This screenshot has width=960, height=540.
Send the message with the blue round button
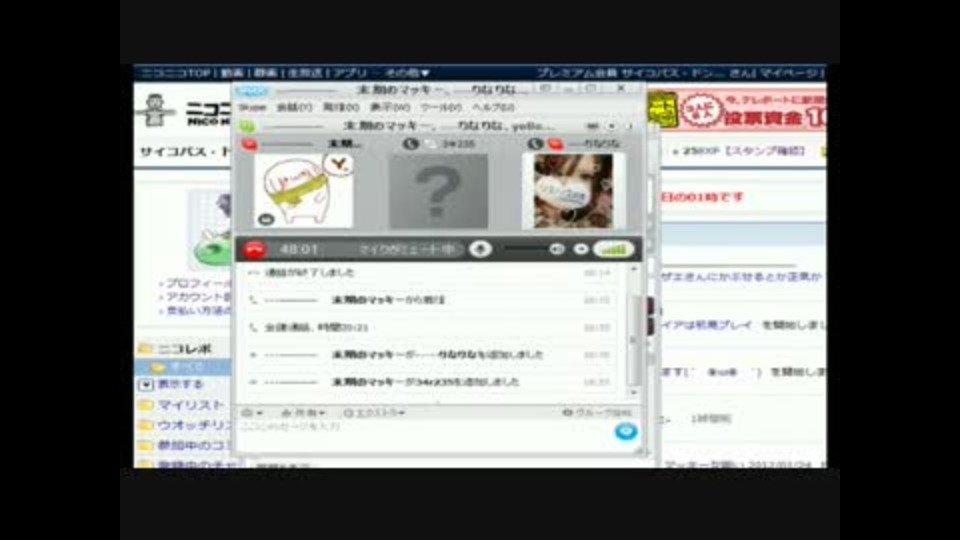click(626, 432)
